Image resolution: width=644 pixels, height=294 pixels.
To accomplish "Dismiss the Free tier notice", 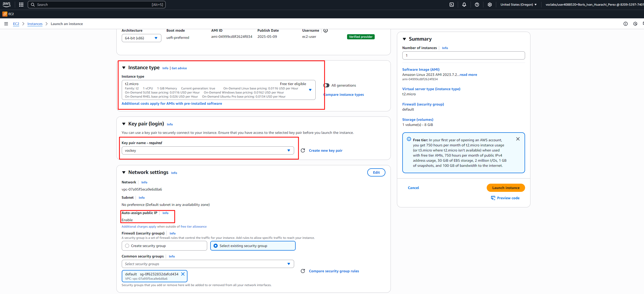I will 518,139.
